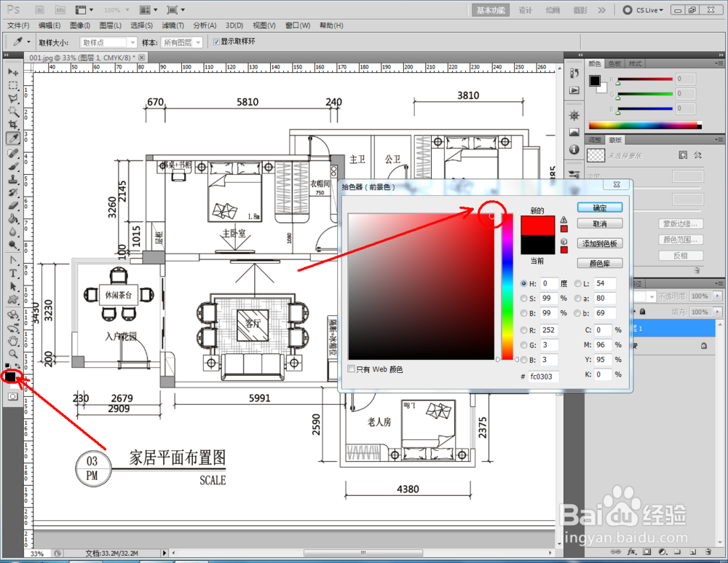
Task: Select the L lightness radio button
Action: tap(577, 283)
